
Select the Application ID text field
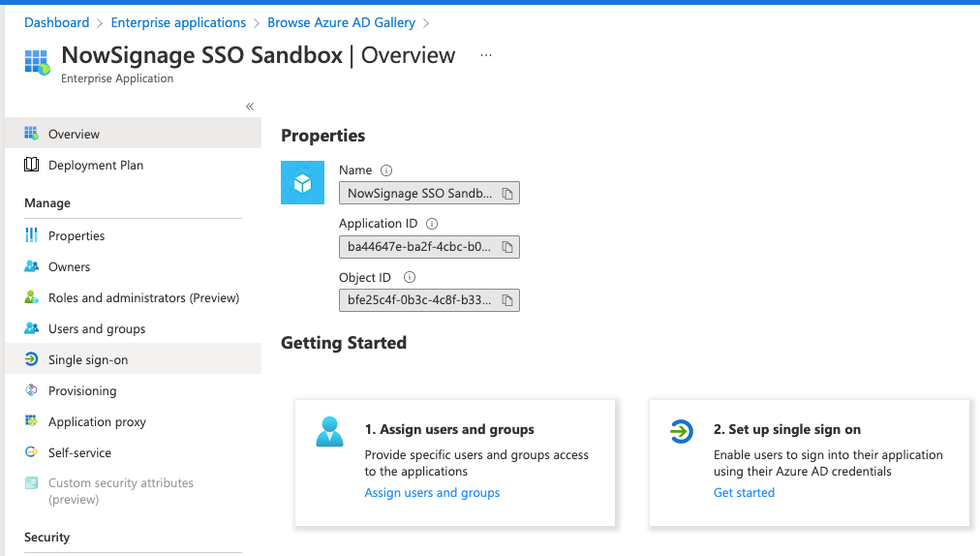[x=418, y=247]
